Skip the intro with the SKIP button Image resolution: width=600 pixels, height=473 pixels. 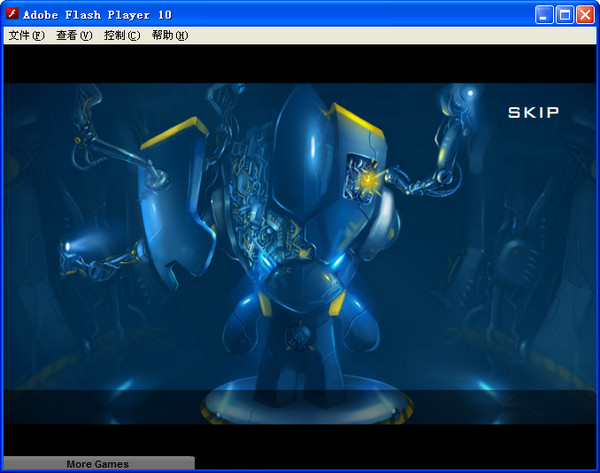point(533,112)
